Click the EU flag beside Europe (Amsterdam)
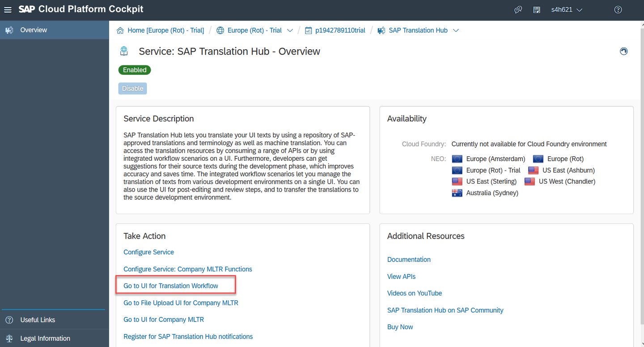The height and width of the screenshot is (347, 644). coord(457,159)
